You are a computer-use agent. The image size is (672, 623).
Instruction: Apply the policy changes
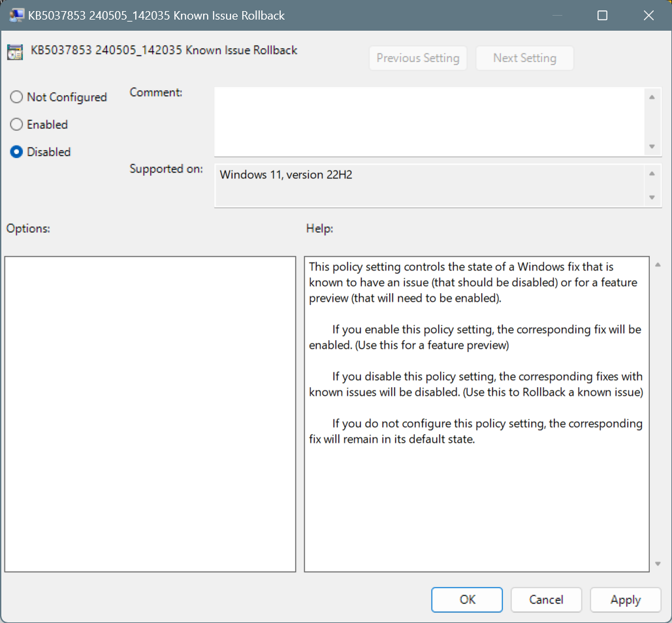point(626,599)
